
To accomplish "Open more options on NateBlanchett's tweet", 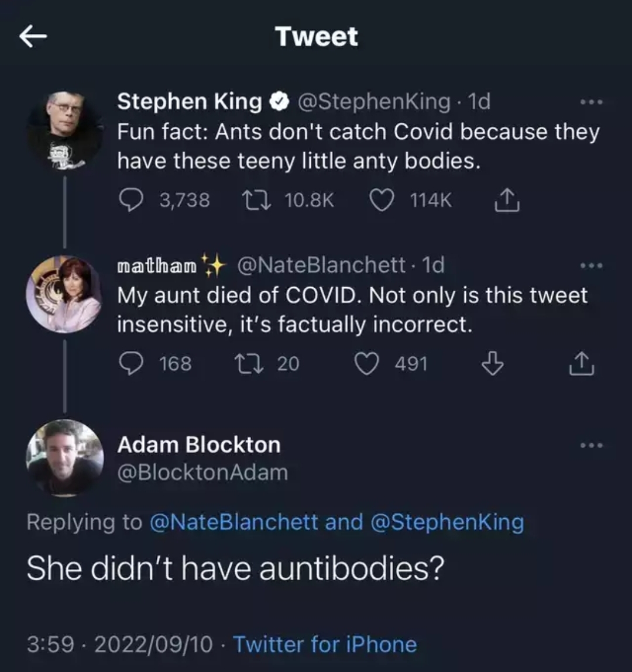I will click(x=591, y=266).
